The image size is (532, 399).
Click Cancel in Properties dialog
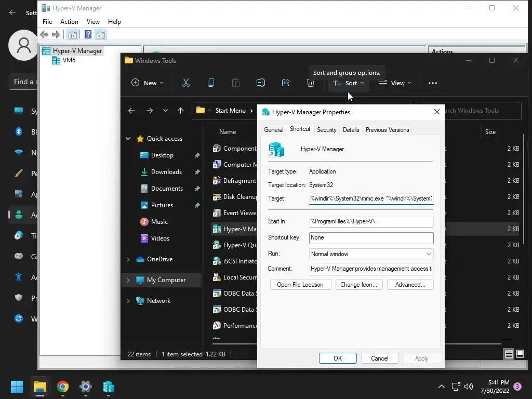pyautogui.click(x=380, y=358)
